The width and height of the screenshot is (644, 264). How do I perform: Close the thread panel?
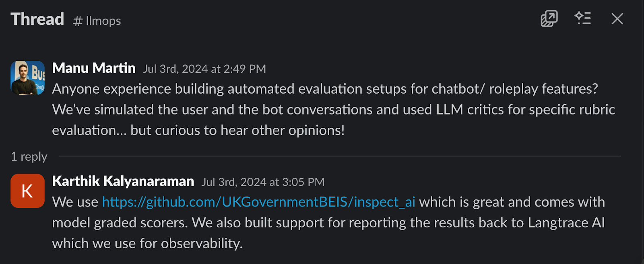coord(617,18)
